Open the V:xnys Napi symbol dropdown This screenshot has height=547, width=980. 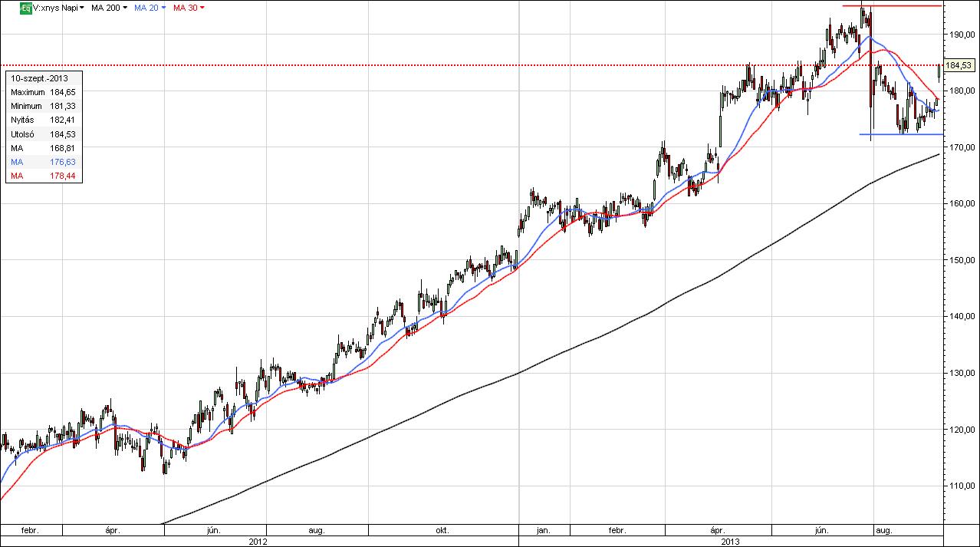pos(58,8)
